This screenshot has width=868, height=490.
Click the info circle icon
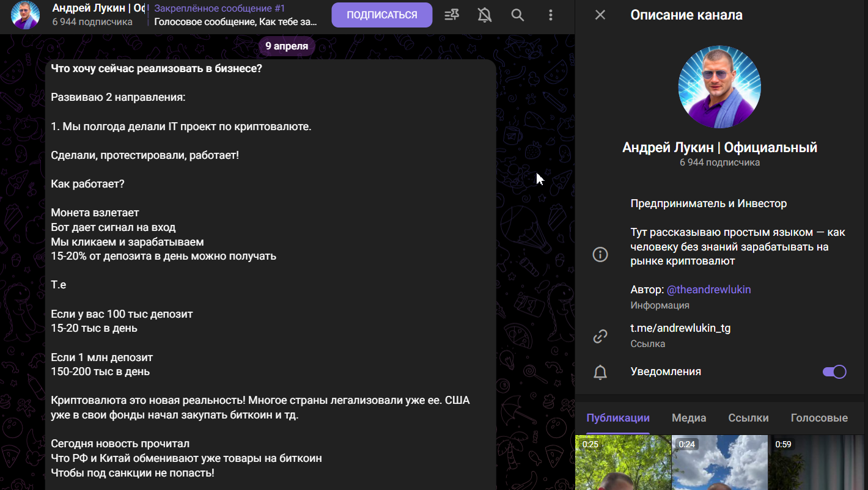600,254
